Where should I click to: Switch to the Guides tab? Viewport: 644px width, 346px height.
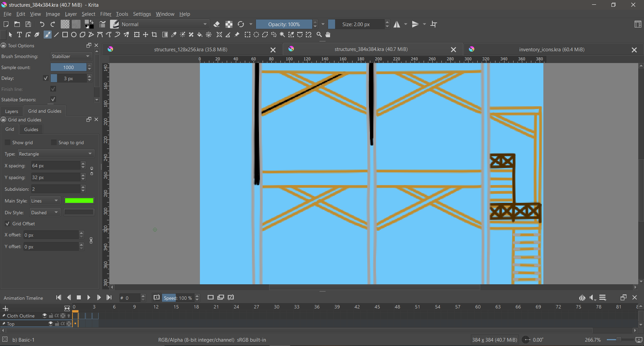(x=31, y=129)
